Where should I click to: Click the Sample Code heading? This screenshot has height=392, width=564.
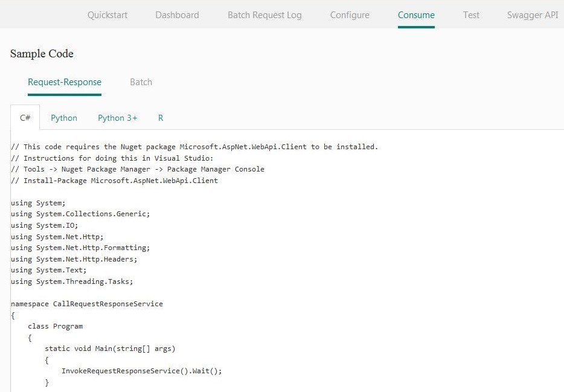pyautogui.click(x=42, y=54)
